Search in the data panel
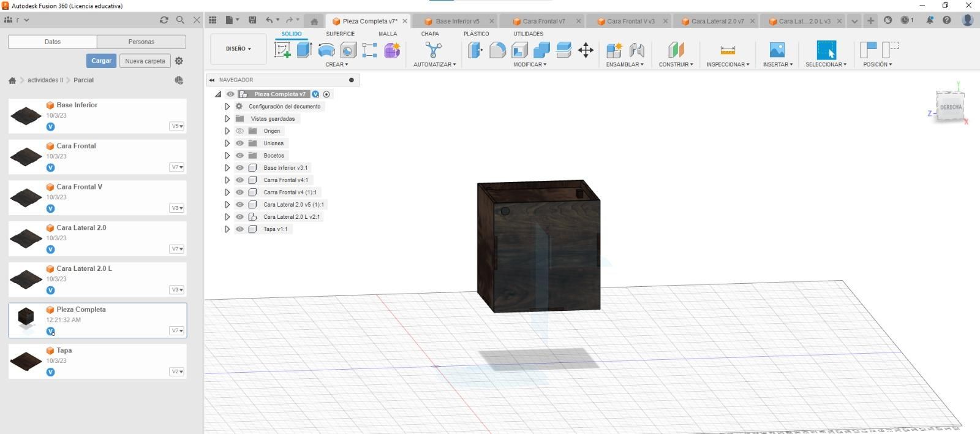The height and width of the screenshot is (434, 980). tap(180, 20)
